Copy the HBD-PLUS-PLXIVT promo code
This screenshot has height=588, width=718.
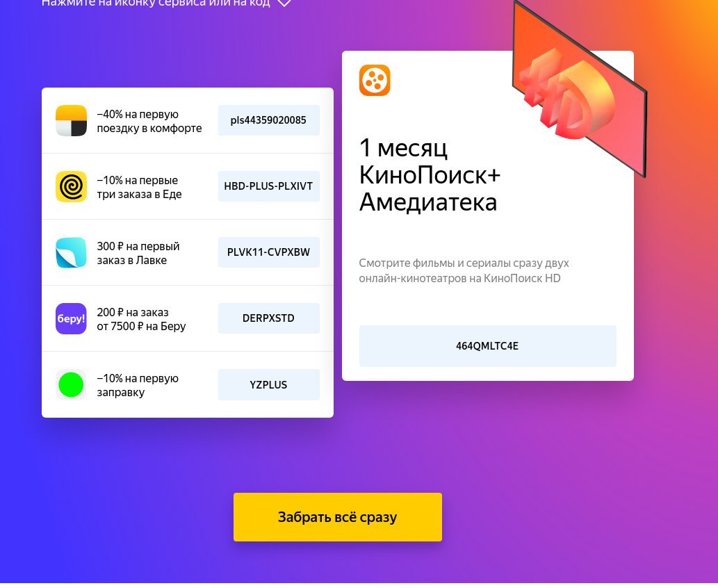click(269, 186)
